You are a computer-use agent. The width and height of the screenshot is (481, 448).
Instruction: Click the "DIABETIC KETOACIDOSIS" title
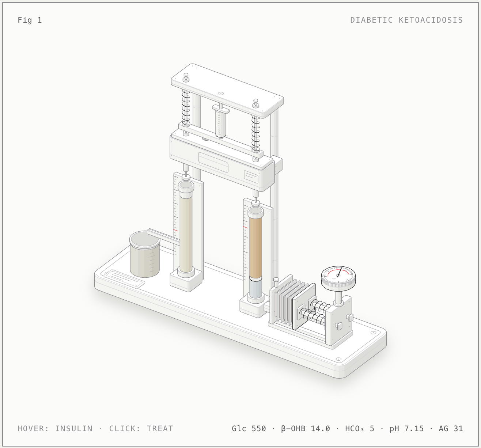coord(406,20)
